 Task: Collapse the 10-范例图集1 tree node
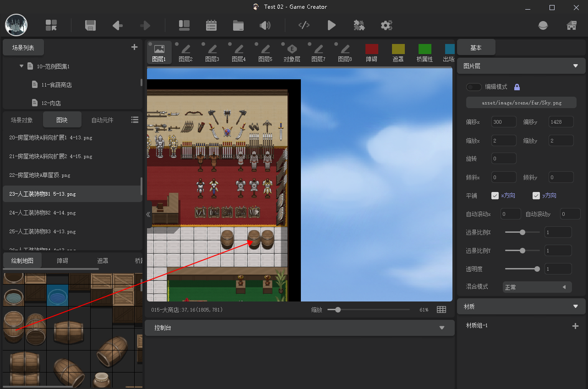click(22, 66)
